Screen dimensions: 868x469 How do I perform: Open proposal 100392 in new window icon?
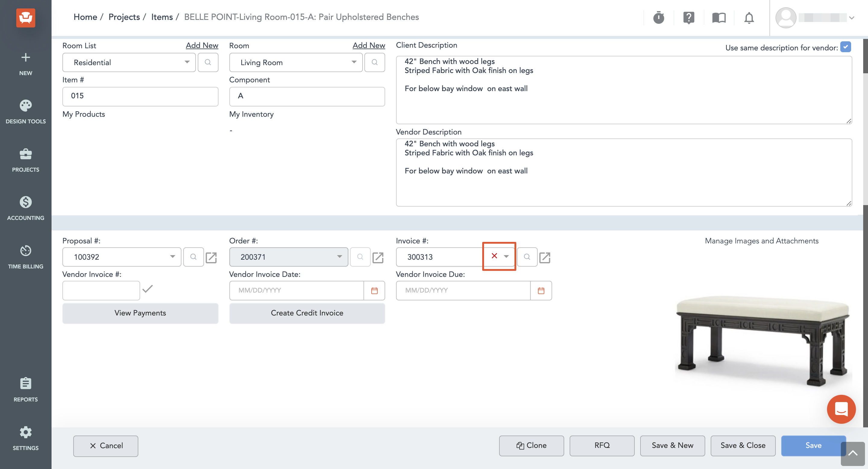point(211,257)
